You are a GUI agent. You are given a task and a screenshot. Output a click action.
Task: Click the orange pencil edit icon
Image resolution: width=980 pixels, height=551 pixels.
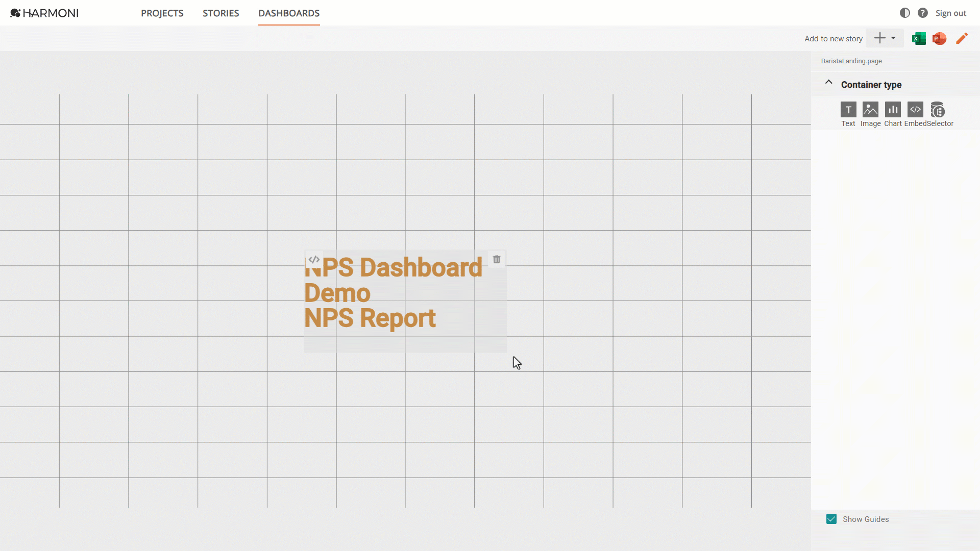click(x=962, y=38)
